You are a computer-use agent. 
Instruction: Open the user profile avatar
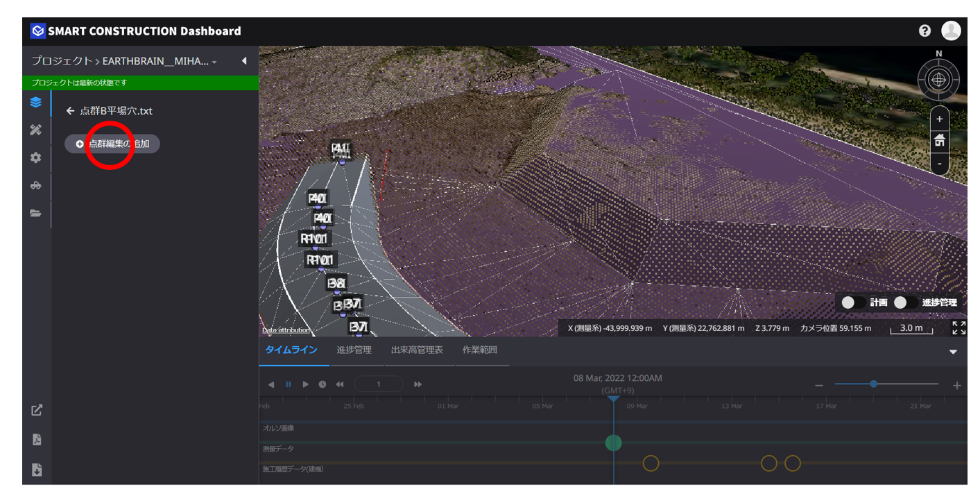(951, 31)
